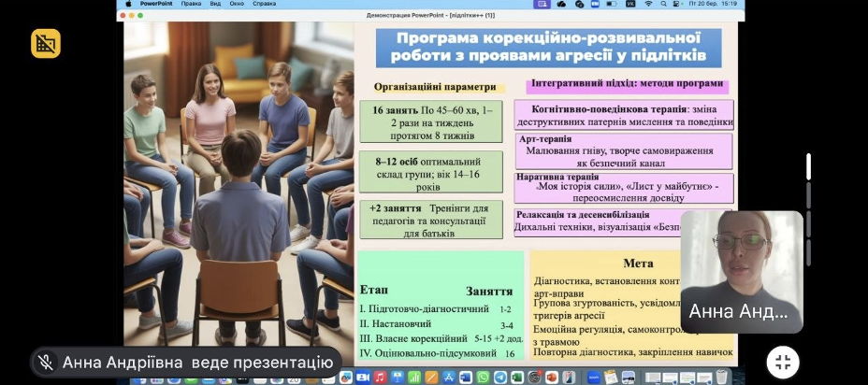
Task: Click the Наративна терапія box
Action: point(624,189)
